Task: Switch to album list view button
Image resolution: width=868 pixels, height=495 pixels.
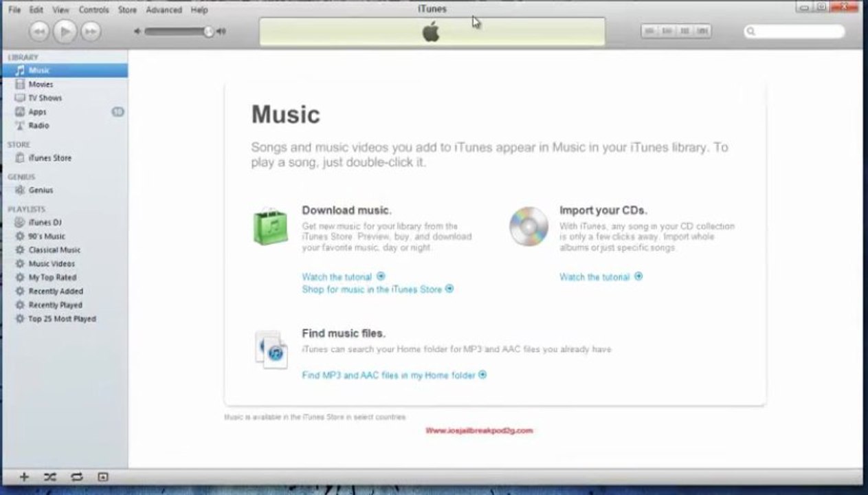Action: click(x=667, y=31)
